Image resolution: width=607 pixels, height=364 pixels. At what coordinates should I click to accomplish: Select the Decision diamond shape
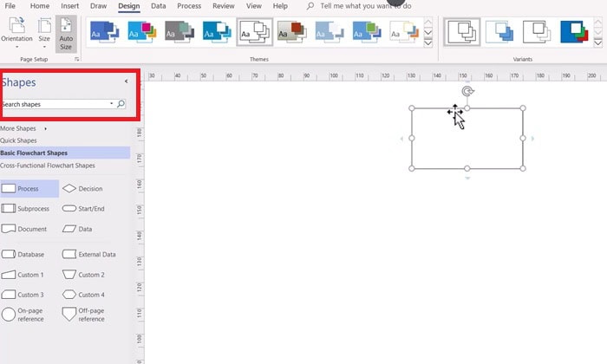(x=82, y=189)
